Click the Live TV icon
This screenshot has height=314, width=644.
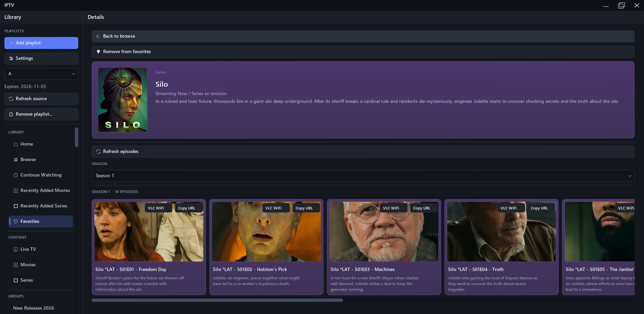pos(16,249)
